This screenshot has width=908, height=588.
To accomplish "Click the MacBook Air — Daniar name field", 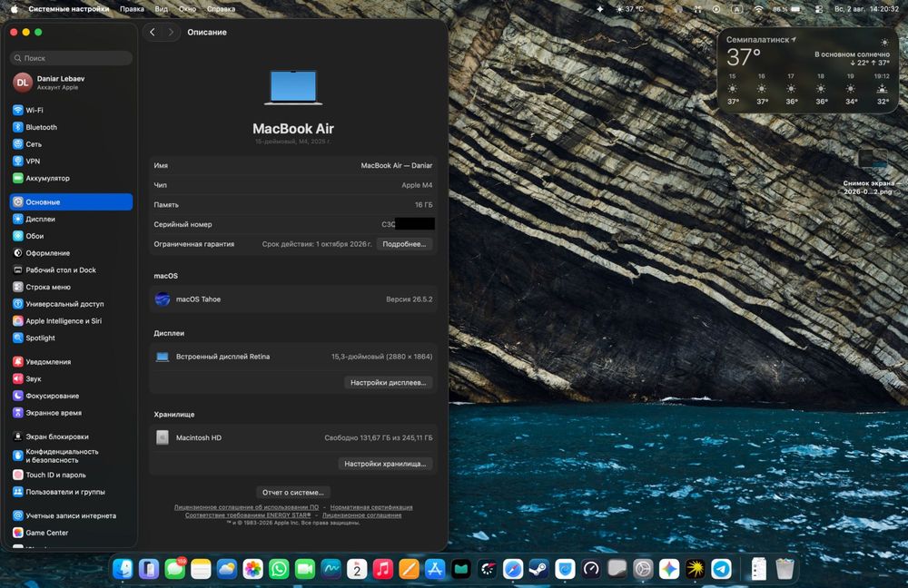I will click(x=396, y=165).
